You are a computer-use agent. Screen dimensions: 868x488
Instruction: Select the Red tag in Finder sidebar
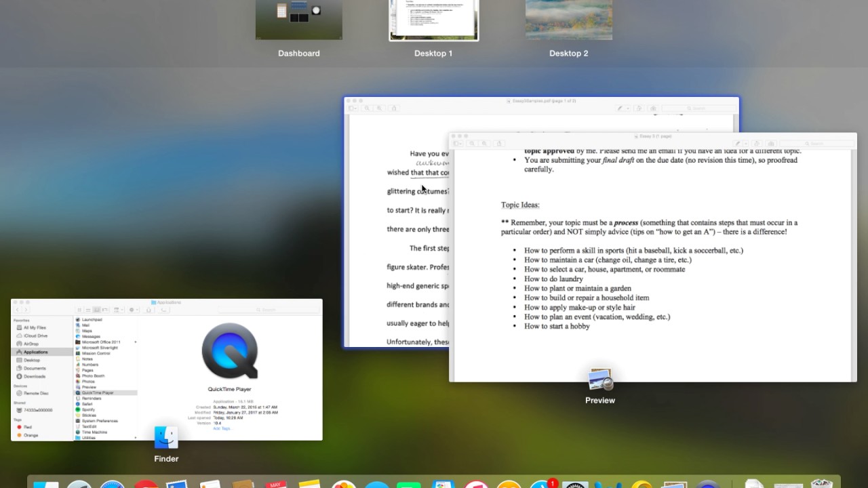[27, 427]
